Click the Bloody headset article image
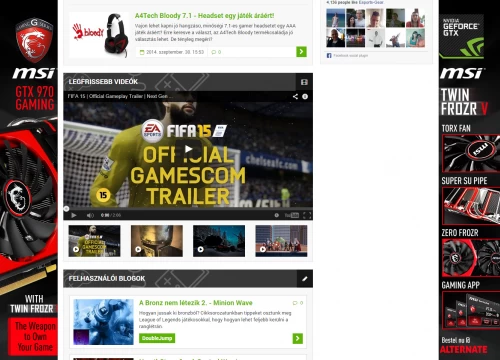 (99, 35)
